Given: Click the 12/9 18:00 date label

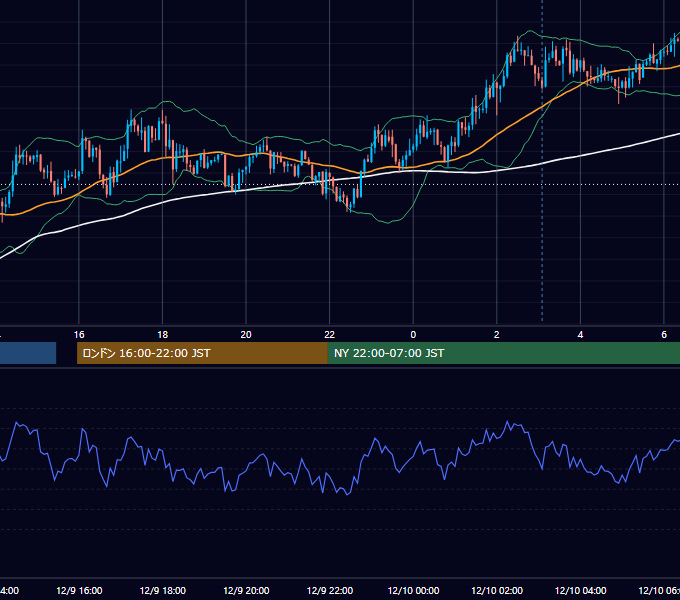Looking at the screenshot, I should 163,590.
